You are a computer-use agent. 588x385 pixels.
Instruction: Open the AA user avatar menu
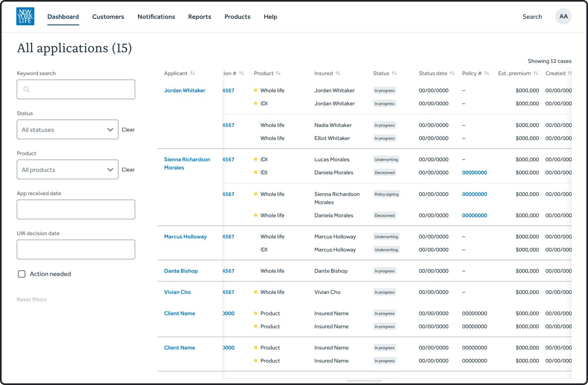(x=563, y=16)
